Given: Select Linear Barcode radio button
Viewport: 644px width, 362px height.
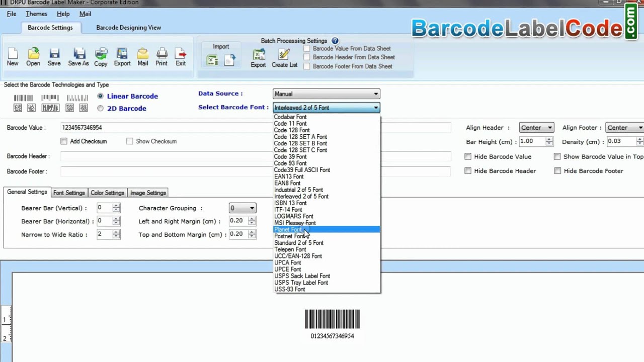Looking at the screenshot, I should coord(101,96).
